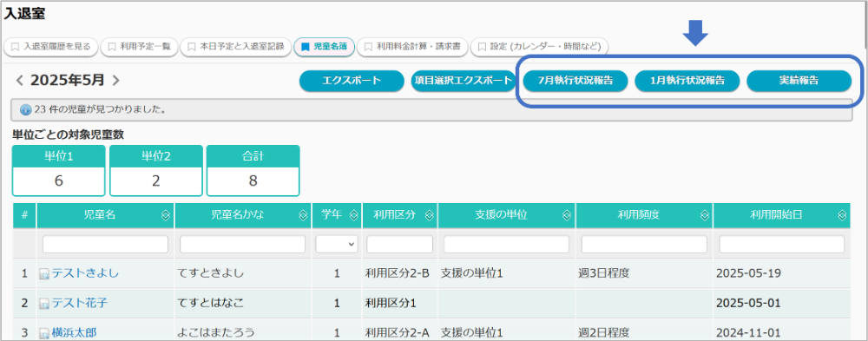Switch to 利用予定一覧 tab

140,47
